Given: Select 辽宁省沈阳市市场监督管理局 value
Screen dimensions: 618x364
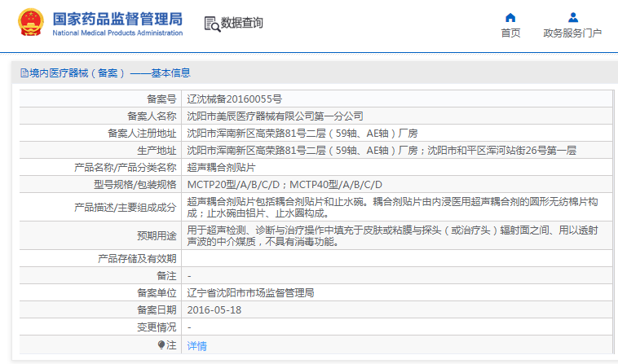Looking at the screenshot, I should coord(250,293).
